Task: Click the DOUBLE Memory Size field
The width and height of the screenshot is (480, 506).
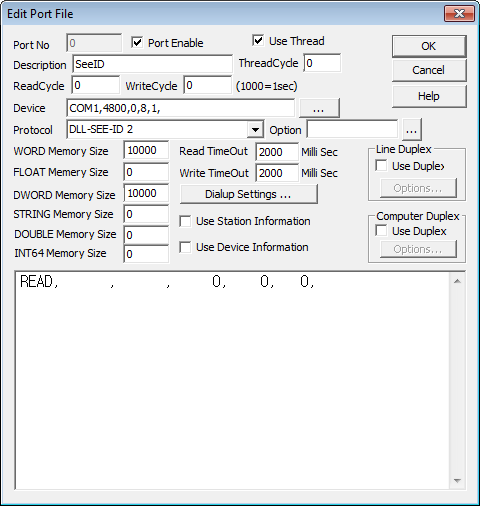Action: (x=146, y=235)
